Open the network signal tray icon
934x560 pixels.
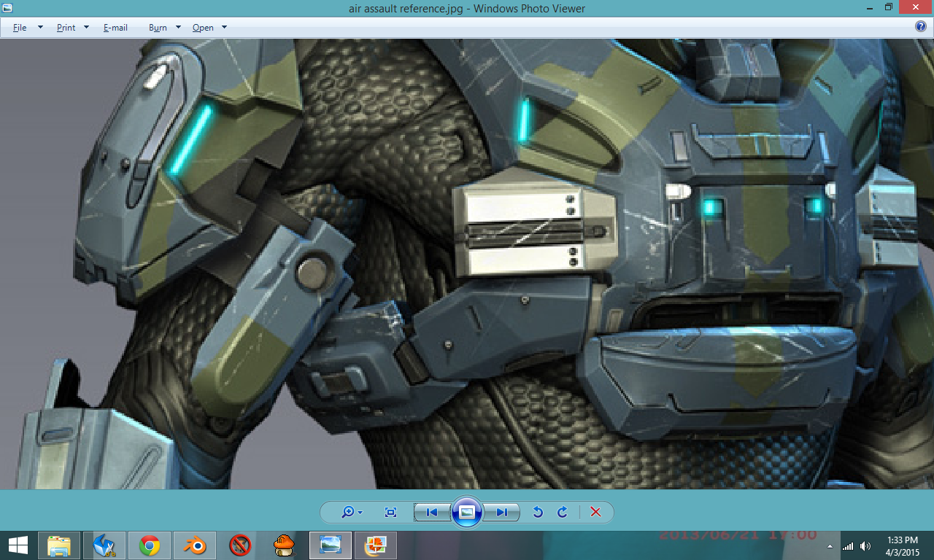click(x=848, y=546)
